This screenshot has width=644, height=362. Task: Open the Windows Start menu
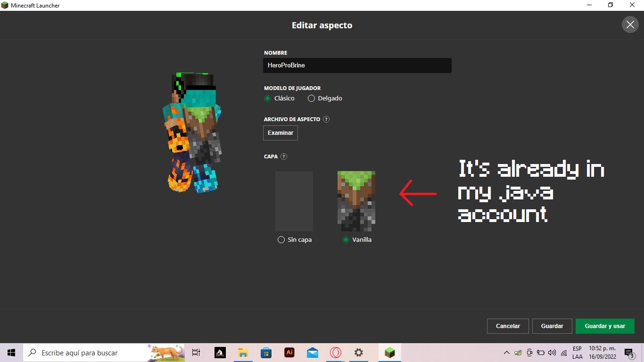[11, 353]
